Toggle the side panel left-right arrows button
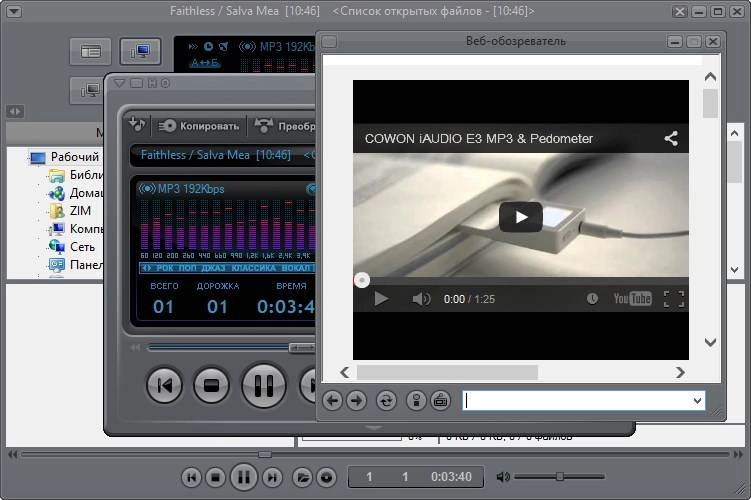The height and width of the screenshot is (500, 751). click(x=15, y=112)
